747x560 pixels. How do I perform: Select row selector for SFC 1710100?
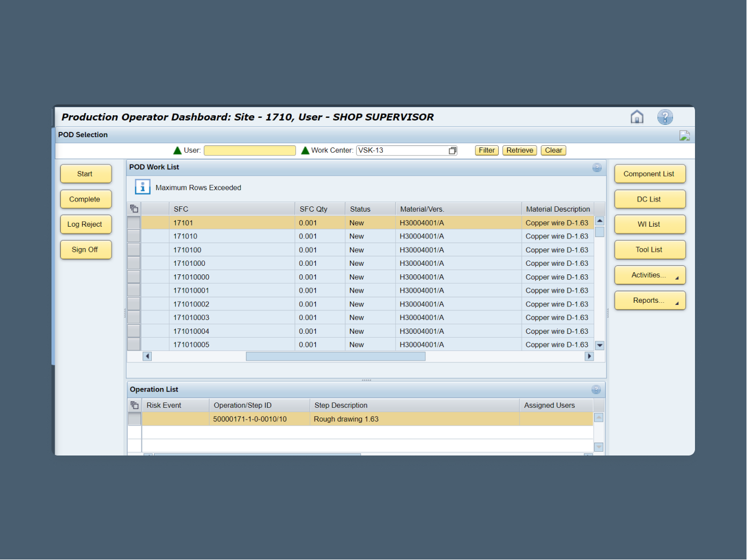tap(134, 250)
